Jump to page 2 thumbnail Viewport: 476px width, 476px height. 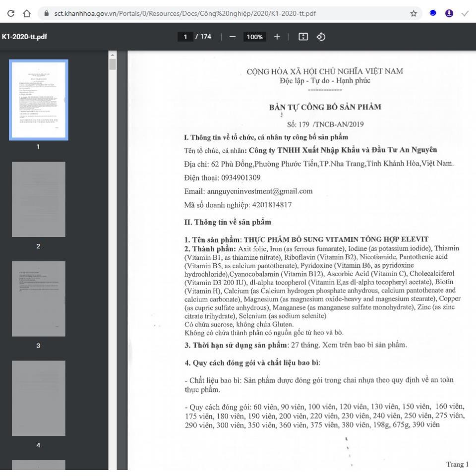(x=39, y=199)
